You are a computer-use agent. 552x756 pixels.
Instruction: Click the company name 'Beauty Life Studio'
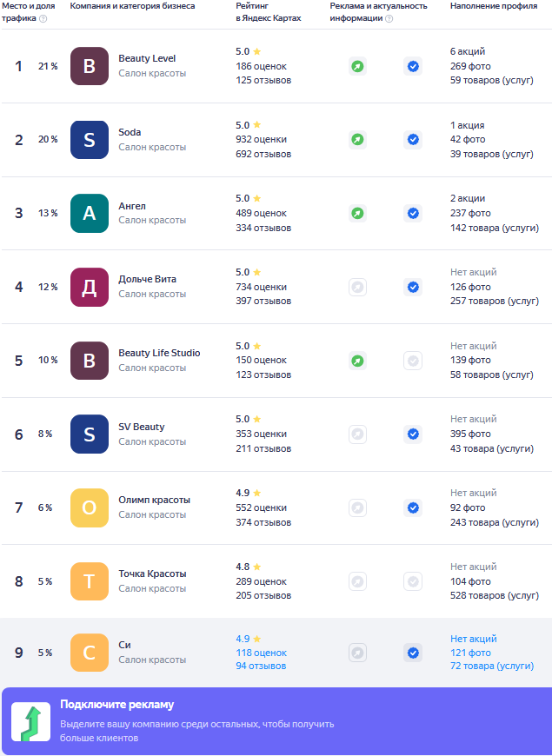tap(159, 353)
